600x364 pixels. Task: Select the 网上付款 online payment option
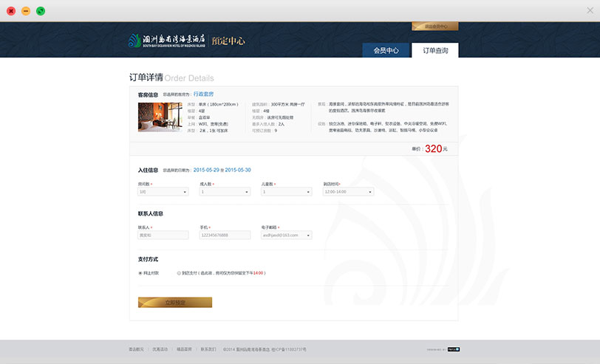140,272
